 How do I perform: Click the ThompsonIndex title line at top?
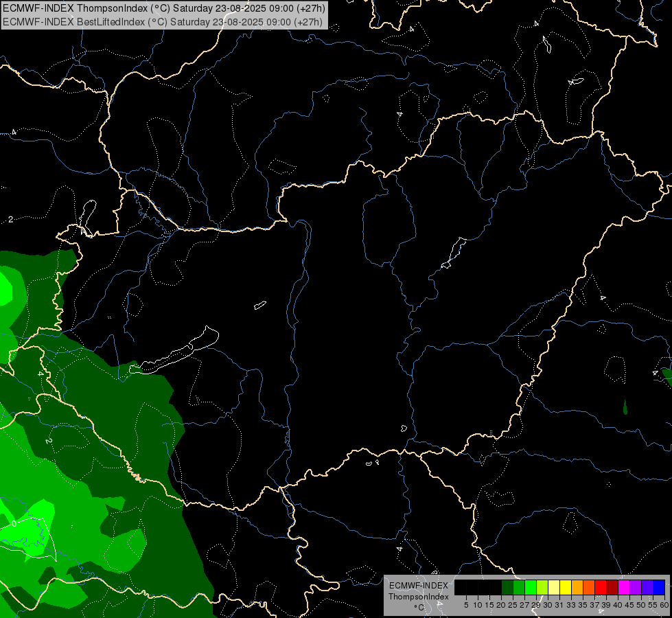point(164,8)
